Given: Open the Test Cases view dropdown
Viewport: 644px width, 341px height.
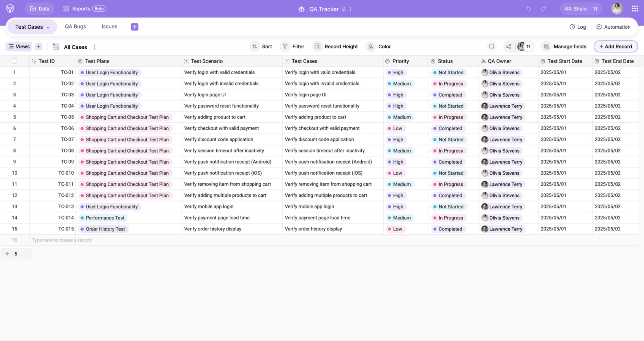Looking at the screenshot, I should tap(32, 27).
